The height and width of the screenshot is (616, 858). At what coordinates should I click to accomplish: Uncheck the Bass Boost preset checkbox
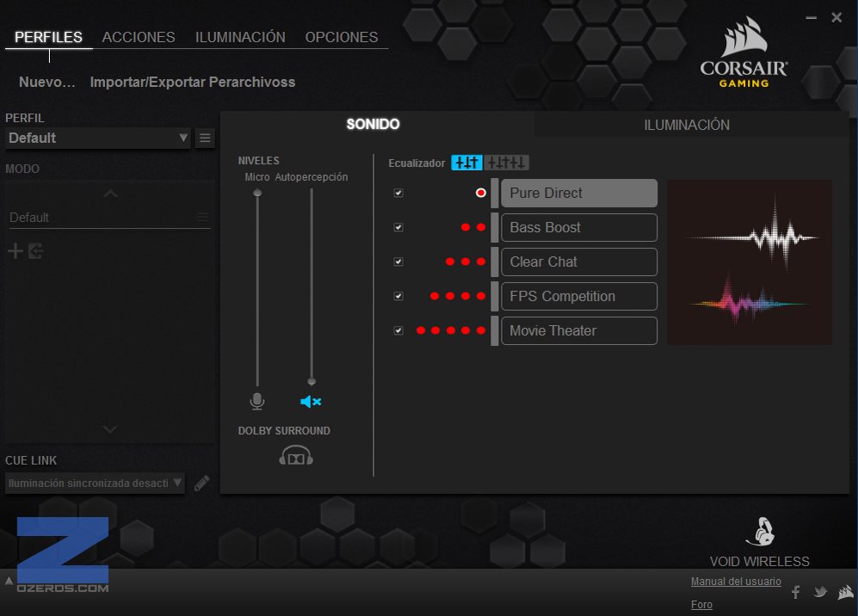[398, 227]
